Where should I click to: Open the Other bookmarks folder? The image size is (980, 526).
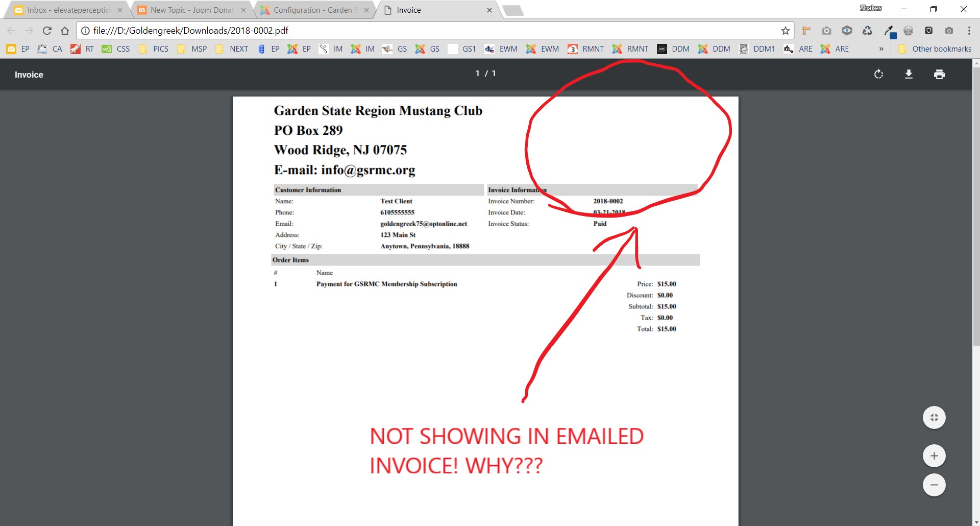(x=935, y=49)
